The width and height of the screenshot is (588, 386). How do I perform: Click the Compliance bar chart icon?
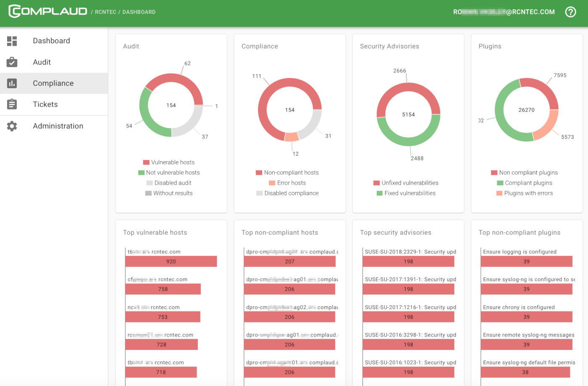click(x=12, y=83)
